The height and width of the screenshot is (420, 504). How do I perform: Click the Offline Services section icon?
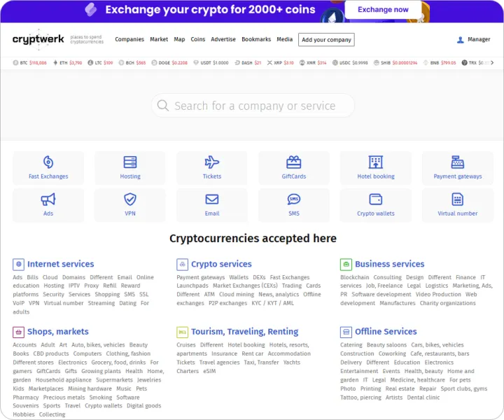pos(346,332)
